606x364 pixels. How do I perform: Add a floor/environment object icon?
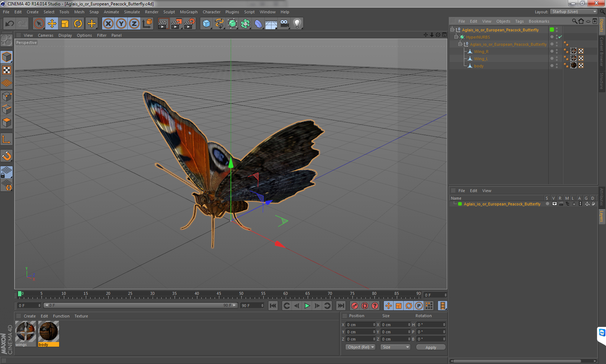point(271,24)
